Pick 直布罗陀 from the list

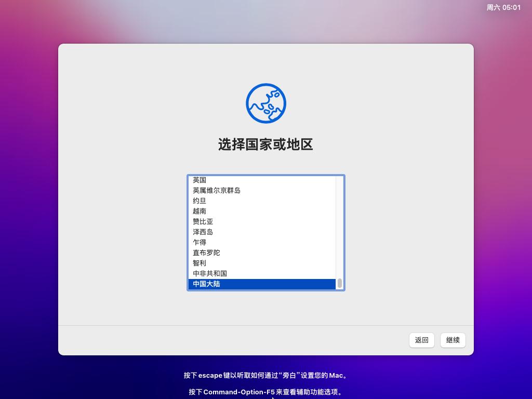click(206, 253)
